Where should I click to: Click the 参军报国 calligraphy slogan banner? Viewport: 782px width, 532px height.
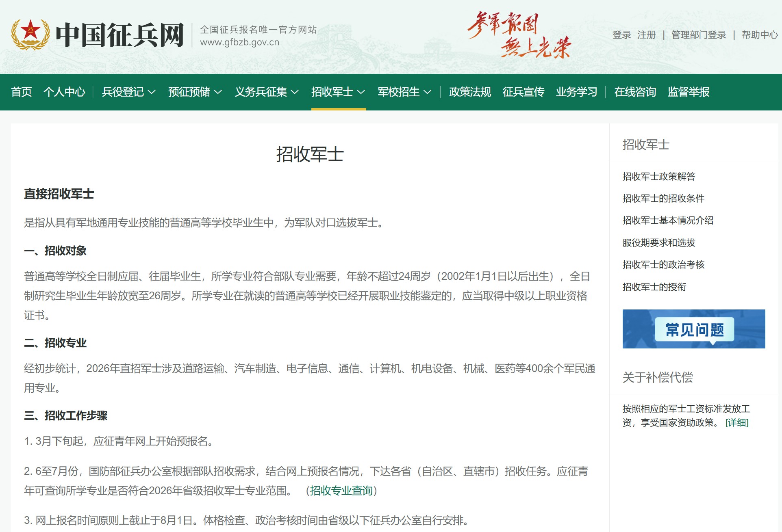519,35
